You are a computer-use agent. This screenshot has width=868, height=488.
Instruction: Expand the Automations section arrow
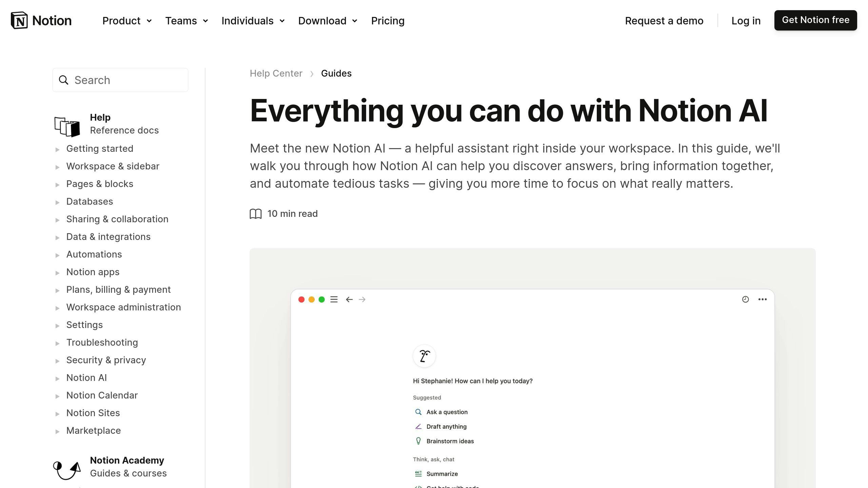(57, 255)
